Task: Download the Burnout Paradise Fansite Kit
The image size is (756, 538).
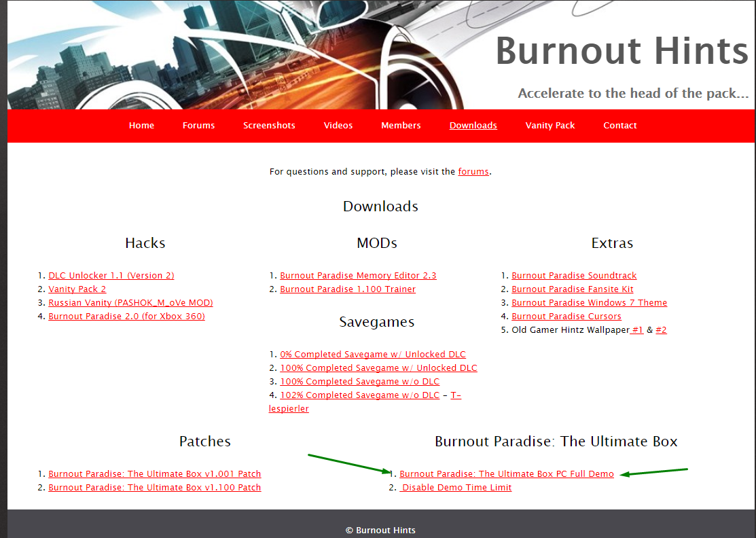Action: click(573, 289)
